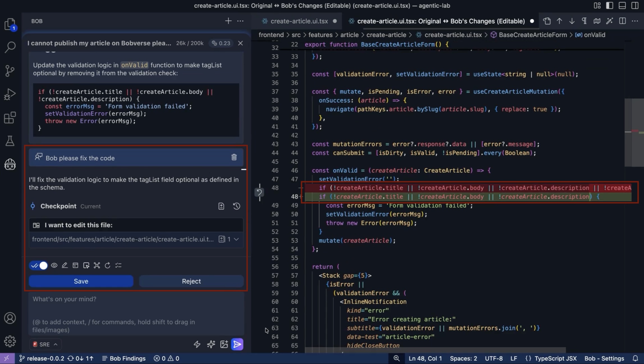The width and height of the screenshot is (644, 364).
Task: Open the Extensions view
Action: click(10, 118)
